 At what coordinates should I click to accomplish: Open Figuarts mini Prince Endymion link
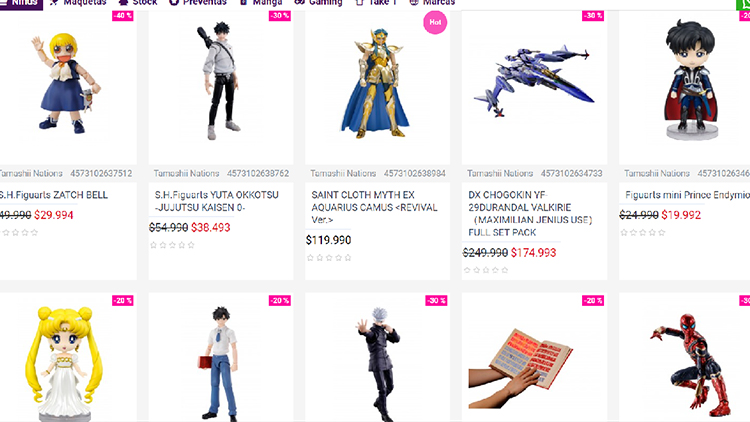[x=687, y=195]
